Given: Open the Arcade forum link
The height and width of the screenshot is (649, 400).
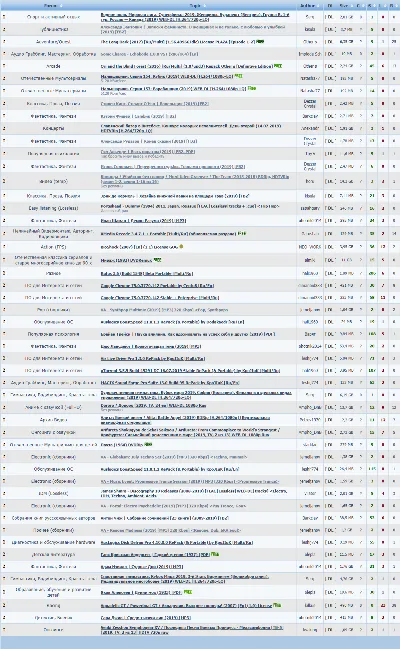Looking at the screenshot, I should 53,66.
